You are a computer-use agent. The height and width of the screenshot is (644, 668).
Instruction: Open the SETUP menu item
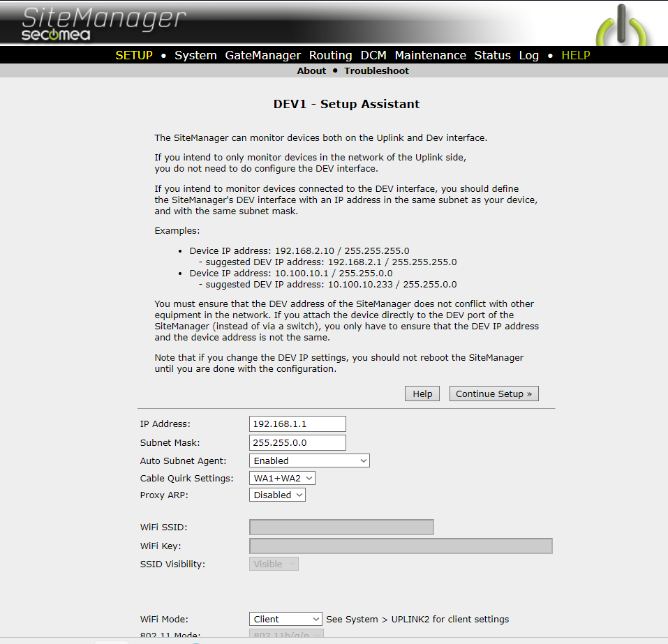134,55
